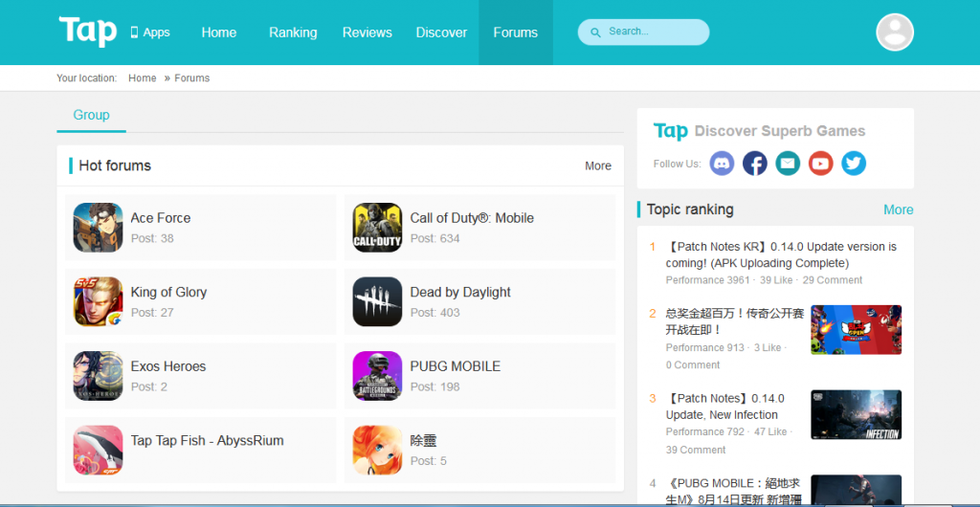The height and width of the screenshot is (507, 980).
Task: Click the PUBG MOBILE game icon
Action: pyautogui.click(x=377, y=376)
